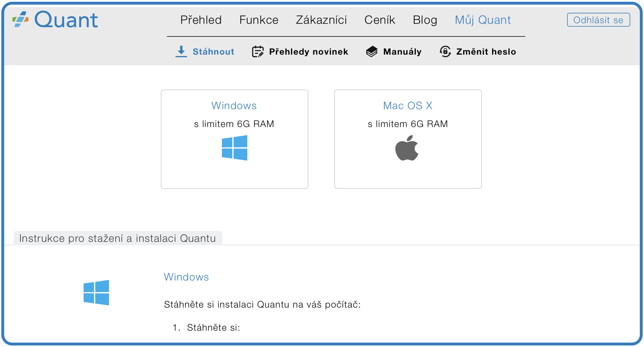
Task: Open the Manuály section
Action: tap(402, 52)
